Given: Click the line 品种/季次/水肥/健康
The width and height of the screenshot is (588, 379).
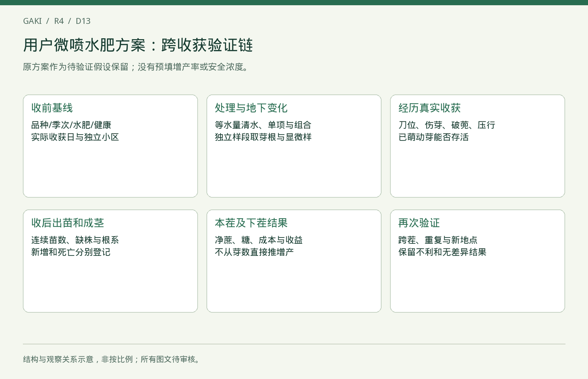Looking at the screenshot, I should (x=71, y=125).
